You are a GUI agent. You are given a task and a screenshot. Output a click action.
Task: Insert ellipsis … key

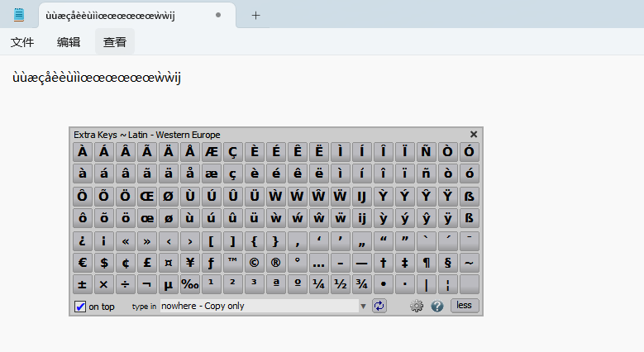coord(319,263)
